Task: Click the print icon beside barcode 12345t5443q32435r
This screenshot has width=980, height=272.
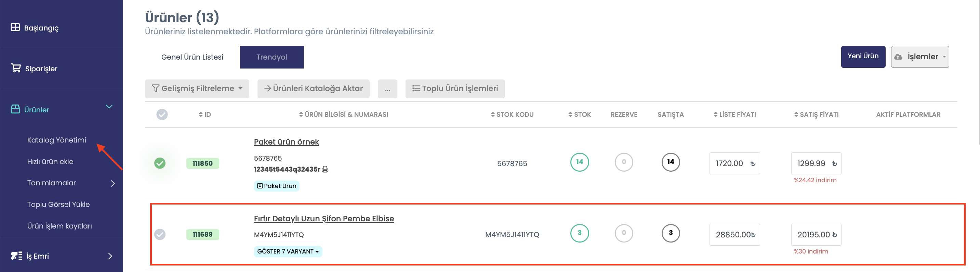Action: 325,170
